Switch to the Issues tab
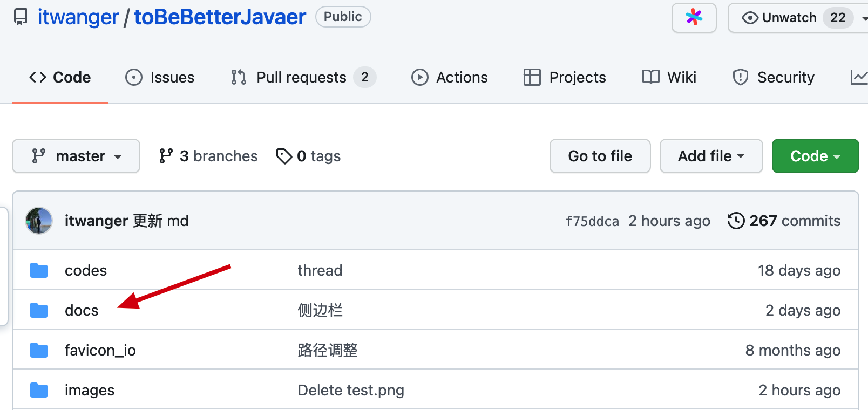Viewport: 868px width, 410px height. click(x=160, y=77)
